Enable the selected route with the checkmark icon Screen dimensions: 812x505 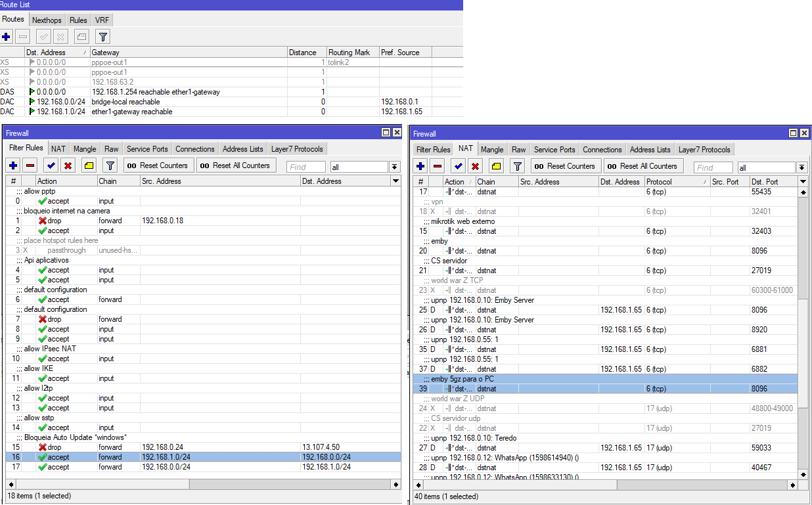43,36
